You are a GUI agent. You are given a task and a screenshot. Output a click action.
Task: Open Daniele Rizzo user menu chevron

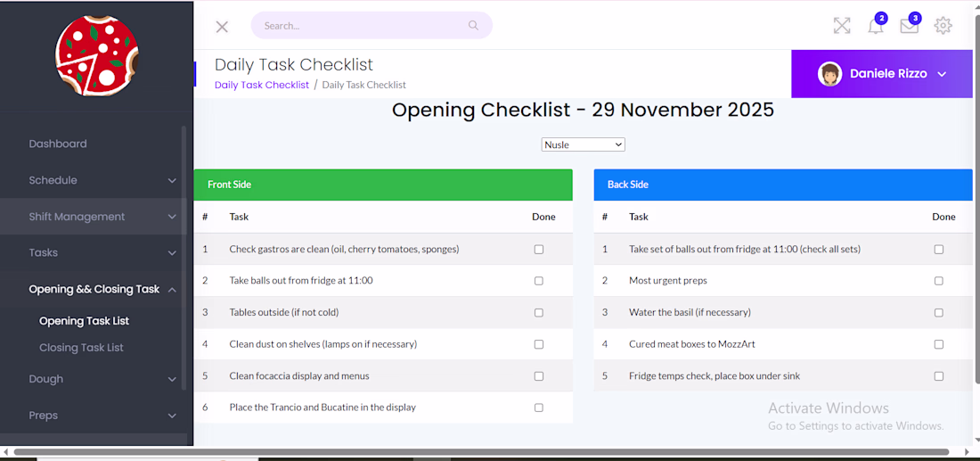[x=942, y=74]
